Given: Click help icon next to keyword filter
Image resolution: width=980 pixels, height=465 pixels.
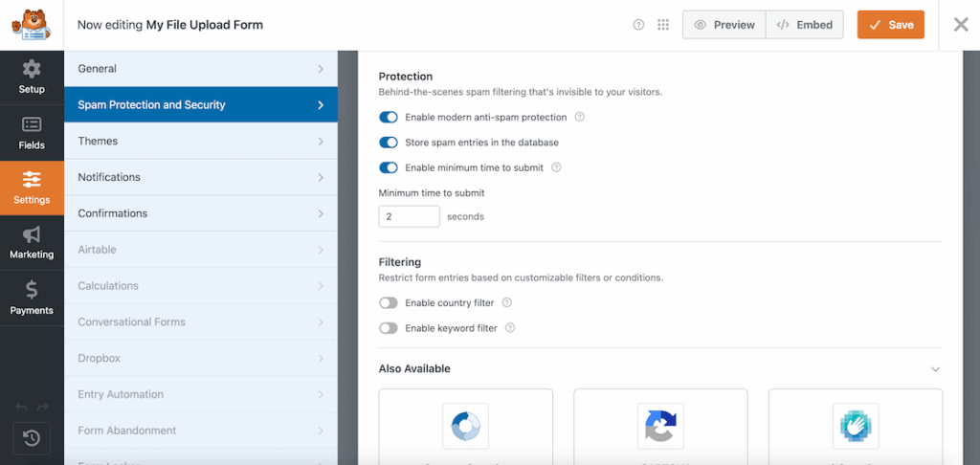Looking at the screenshot, I should 510,327.
